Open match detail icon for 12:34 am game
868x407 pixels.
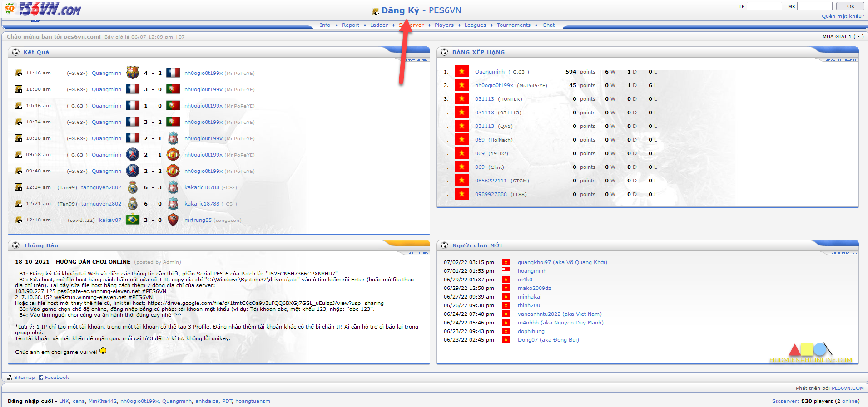[19, 187]
